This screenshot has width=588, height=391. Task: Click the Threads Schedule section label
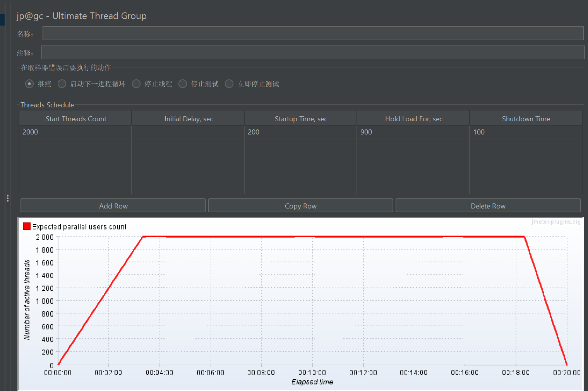[x=47, y=105]
